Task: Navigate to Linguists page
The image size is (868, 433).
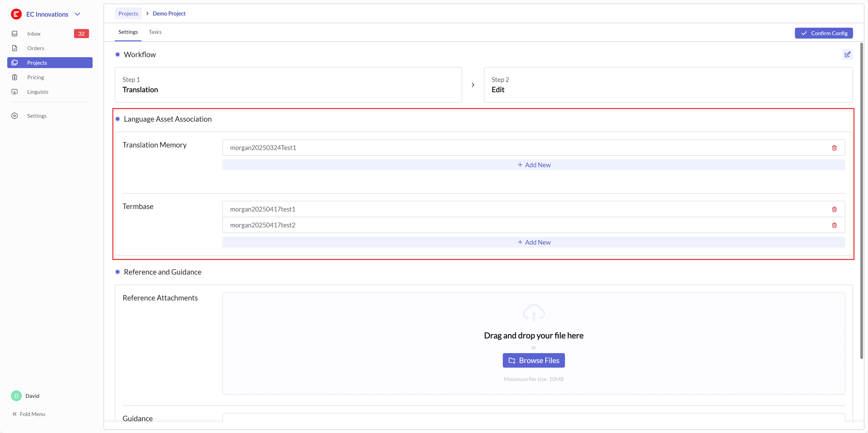Action: click(37, 92)
